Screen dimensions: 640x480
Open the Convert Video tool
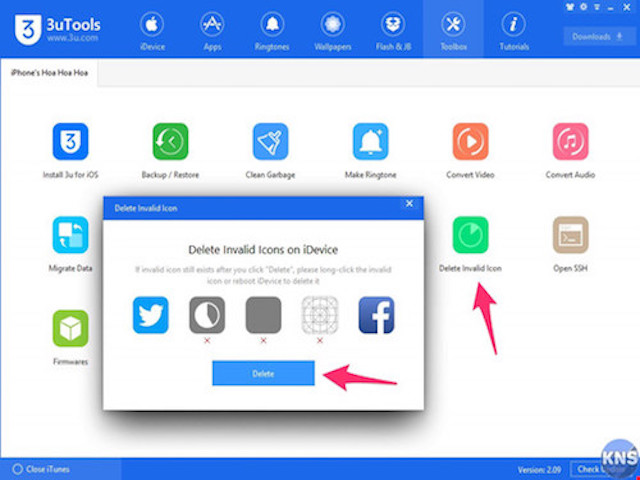click(470, 141)
